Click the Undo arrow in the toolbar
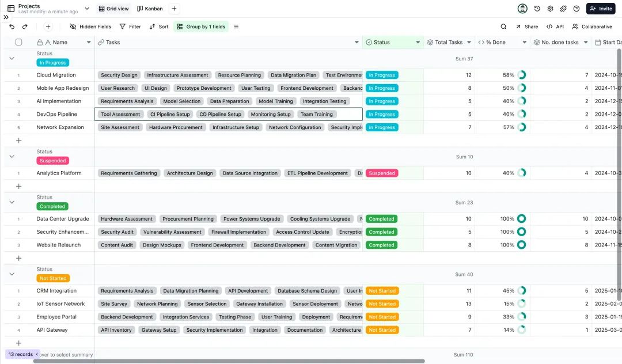The height and width of the screenshot is (364, 622). [x=12, y=26]
